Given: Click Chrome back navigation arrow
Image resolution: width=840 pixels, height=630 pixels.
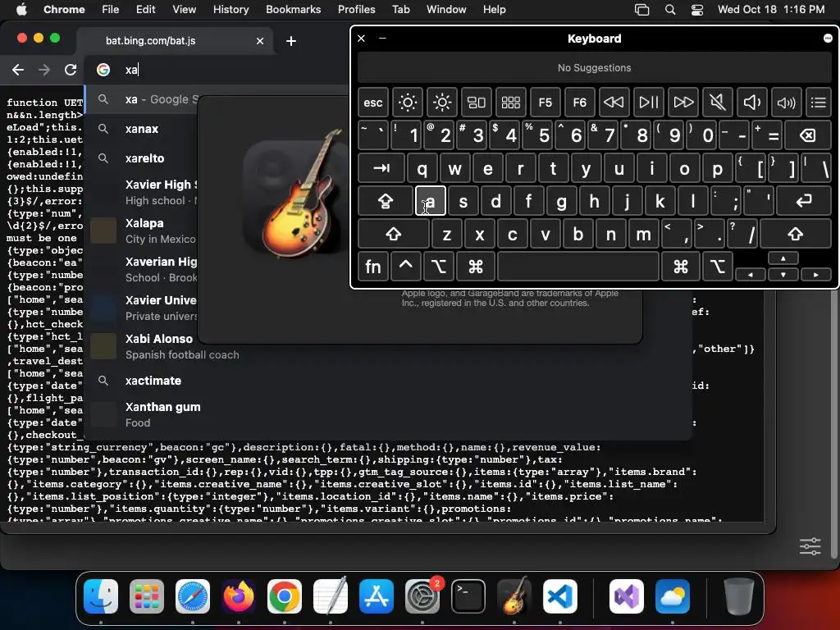Looking at the screenshot, I should [18, 70].
